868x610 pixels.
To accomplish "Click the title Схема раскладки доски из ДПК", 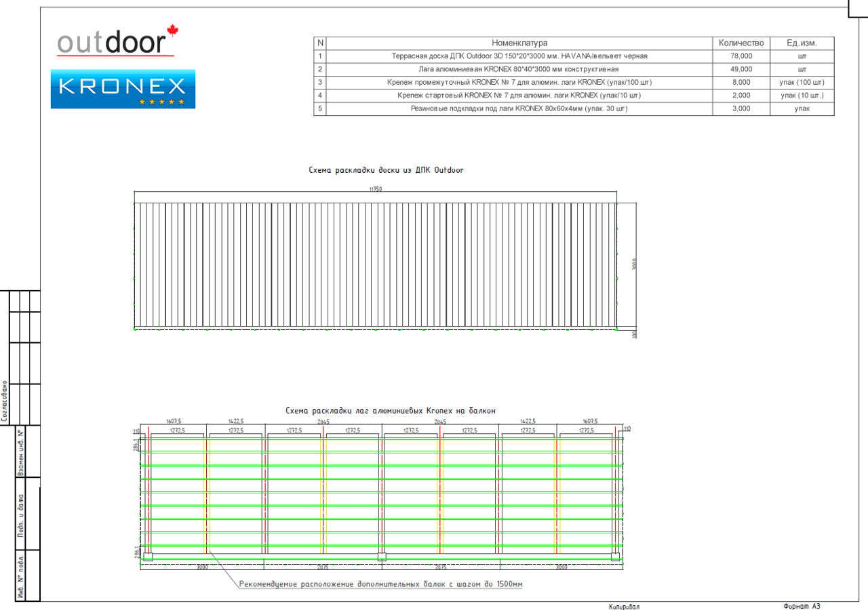I will click(386, 170).
